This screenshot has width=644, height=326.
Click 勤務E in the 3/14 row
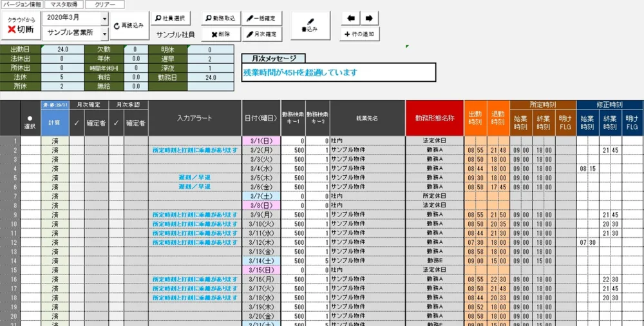click(435, 261)
